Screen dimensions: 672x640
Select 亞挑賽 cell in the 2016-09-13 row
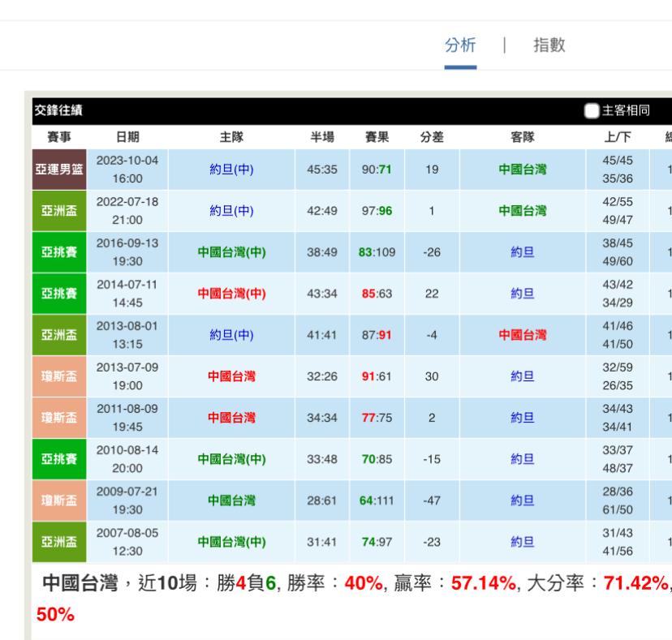point(59,252)
